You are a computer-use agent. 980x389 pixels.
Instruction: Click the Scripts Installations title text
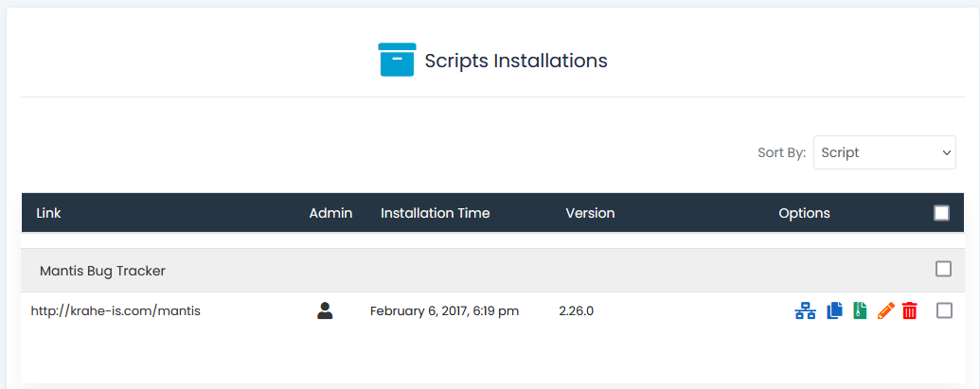tap(516, 61)
